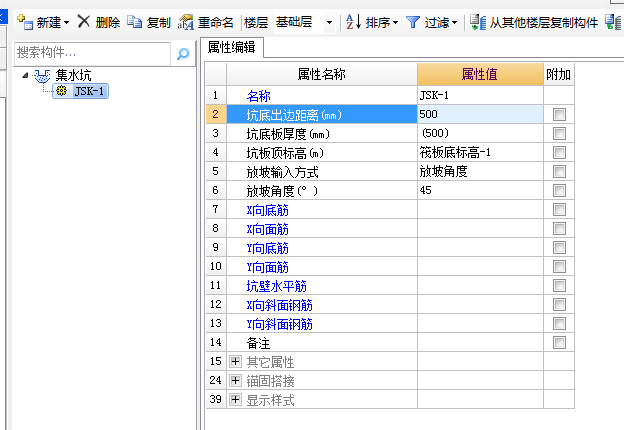The width and height of the screenshot is (624, 430).
Task: Toggle 附加 checkbox for X向底筋
Action: click(559, 209)
